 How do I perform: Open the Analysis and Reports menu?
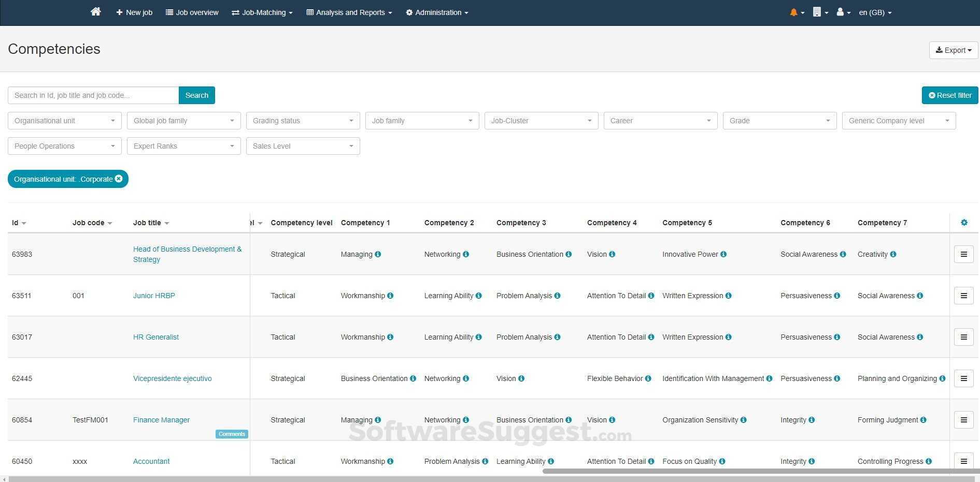pos(349,12)
